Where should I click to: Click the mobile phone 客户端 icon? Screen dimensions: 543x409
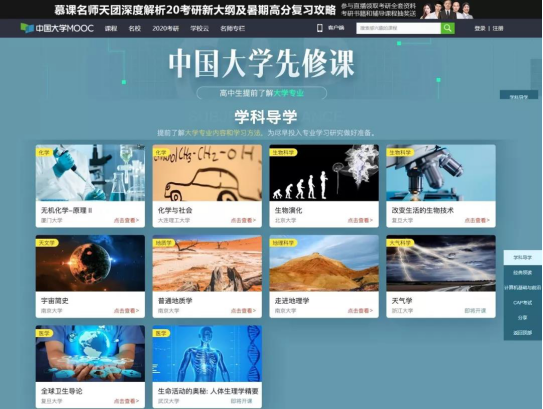tap(320, 28)
